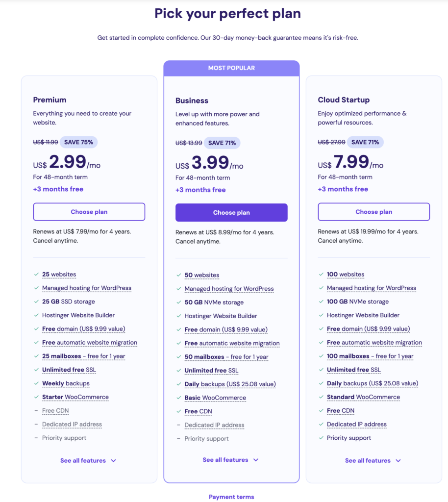Choose the Cloud Startup plan
The width and height of the screenshot is (448, 502).
coord(374,212)
